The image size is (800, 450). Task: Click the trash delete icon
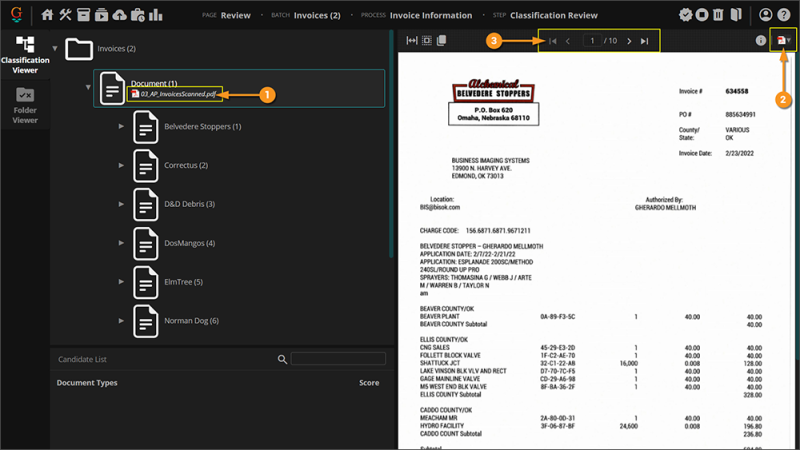718,15
